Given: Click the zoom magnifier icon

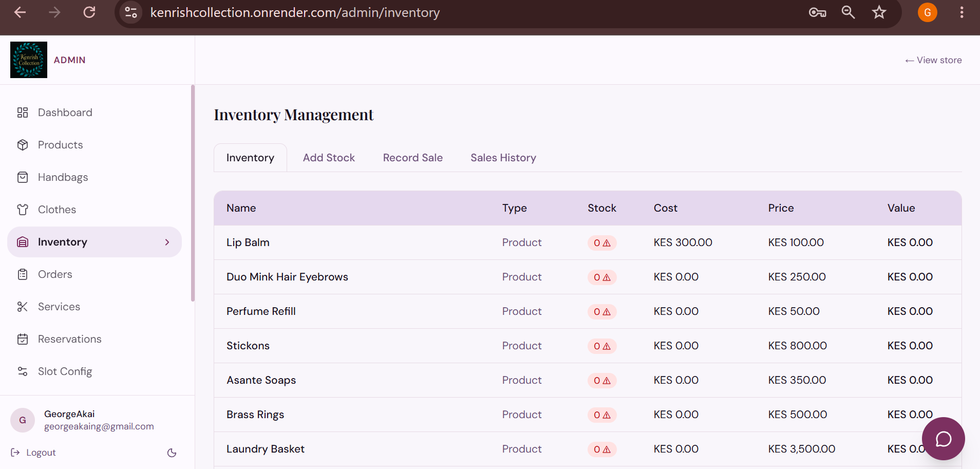Looking at the screenshot, I should pos(848,12).
